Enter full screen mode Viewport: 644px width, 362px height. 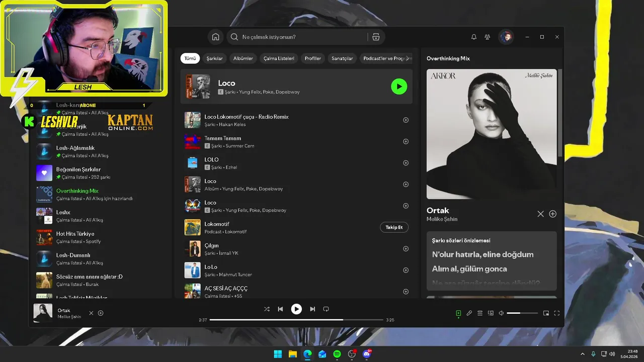coord(557,313)
